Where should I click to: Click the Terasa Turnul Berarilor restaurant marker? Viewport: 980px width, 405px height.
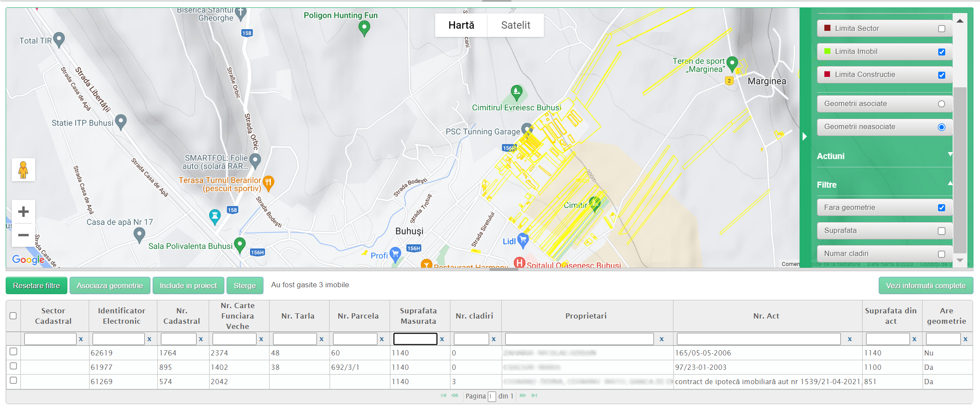click(269, 182)
